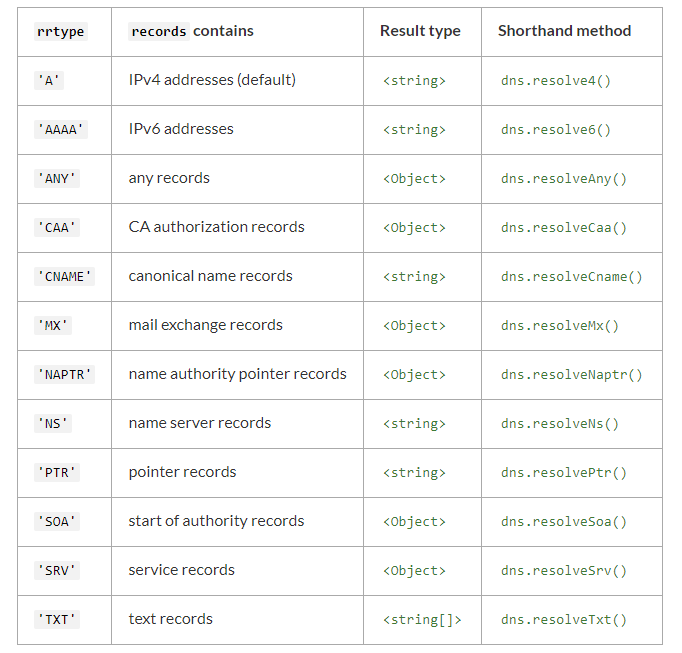The height and width of the screenshot is (653, 682).
Task: Click the 'mail exchange records' description text
Action: (x=205, y=325)
